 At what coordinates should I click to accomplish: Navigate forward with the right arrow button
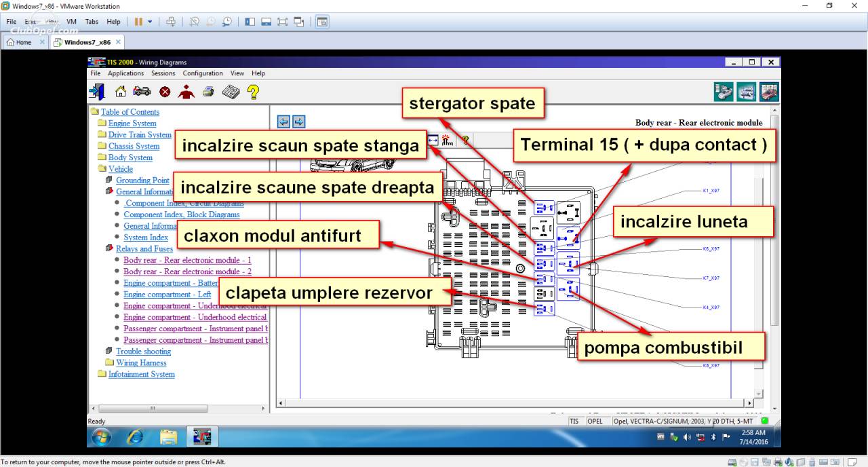click(x=298, y=122)
